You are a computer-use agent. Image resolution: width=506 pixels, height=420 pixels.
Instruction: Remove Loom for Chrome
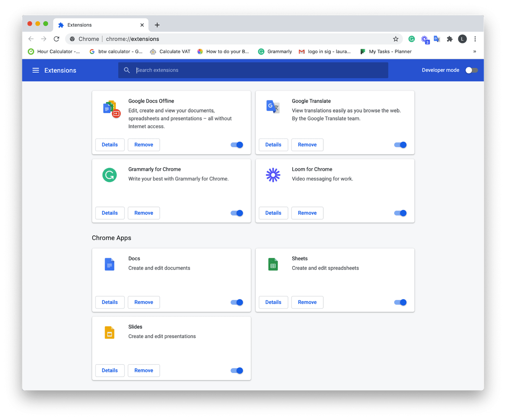point(307,213)
